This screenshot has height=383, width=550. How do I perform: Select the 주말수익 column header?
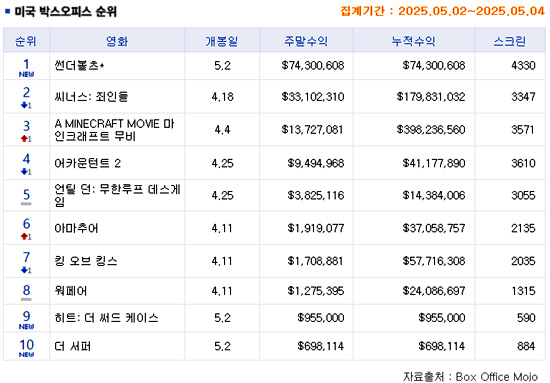pos(306,41)
